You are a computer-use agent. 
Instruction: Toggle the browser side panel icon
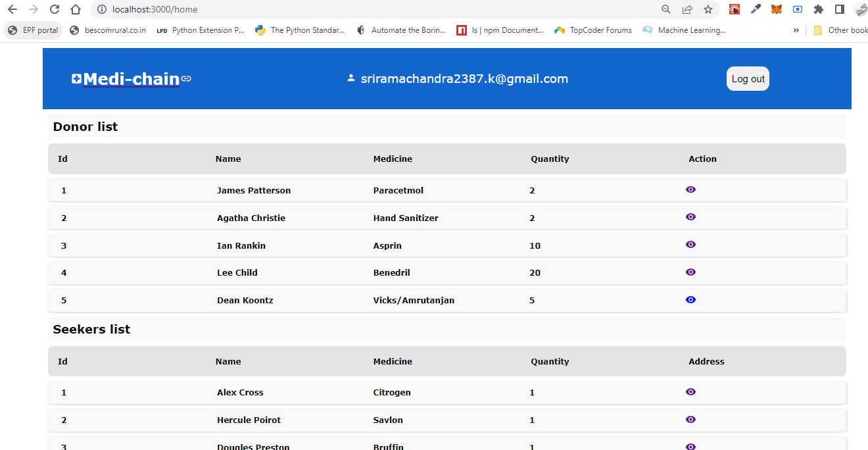click(840, 9)
